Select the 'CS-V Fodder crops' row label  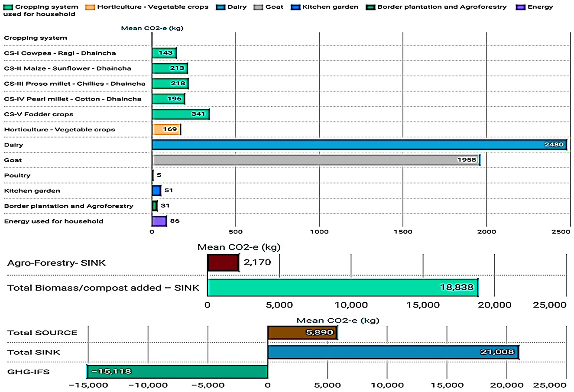tap(39, 114)
